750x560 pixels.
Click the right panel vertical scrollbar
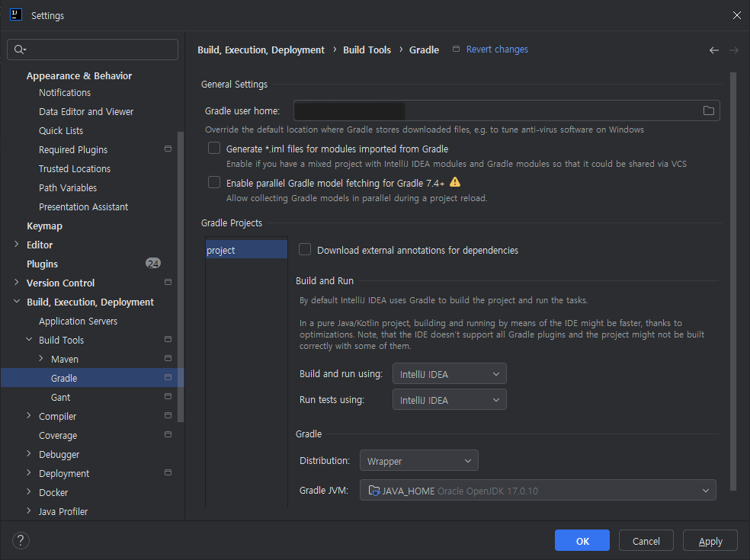tap(732, 281)
